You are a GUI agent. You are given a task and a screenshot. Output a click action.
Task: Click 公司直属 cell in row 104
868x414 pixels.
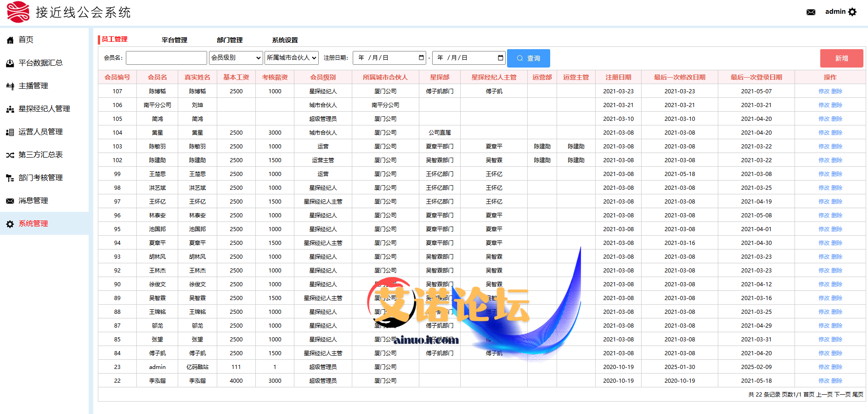pyautogui.click(x=440, y=133)
